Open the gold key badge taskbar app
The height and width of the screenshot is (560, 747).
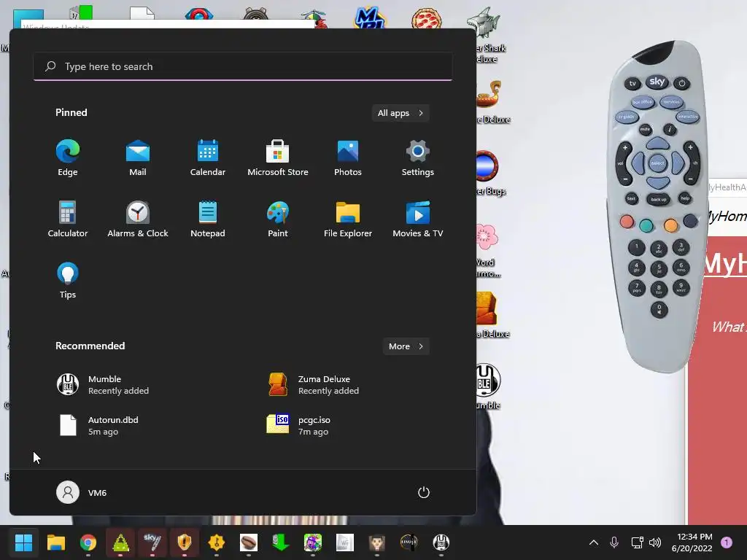pyautogui.click(x=216, y=542)
